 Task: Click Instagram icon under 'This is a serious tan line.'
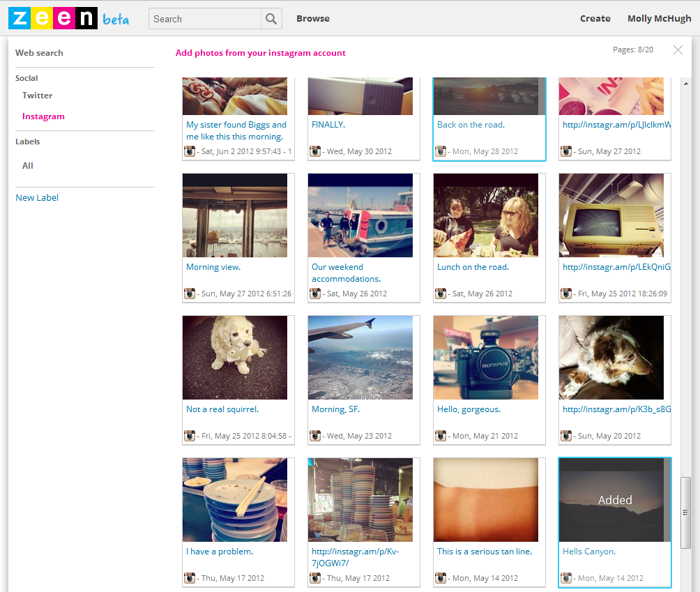point(441,578)
